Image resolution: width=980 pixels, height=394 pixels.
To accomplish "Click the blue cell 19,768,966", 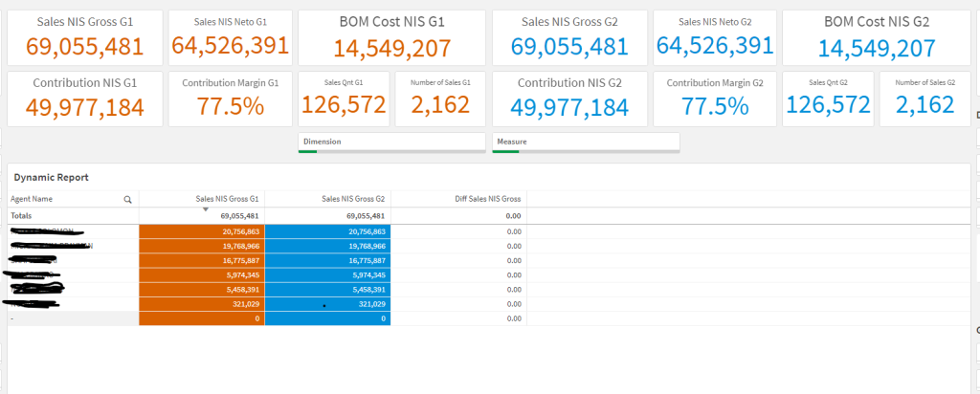I will [328, 246].
